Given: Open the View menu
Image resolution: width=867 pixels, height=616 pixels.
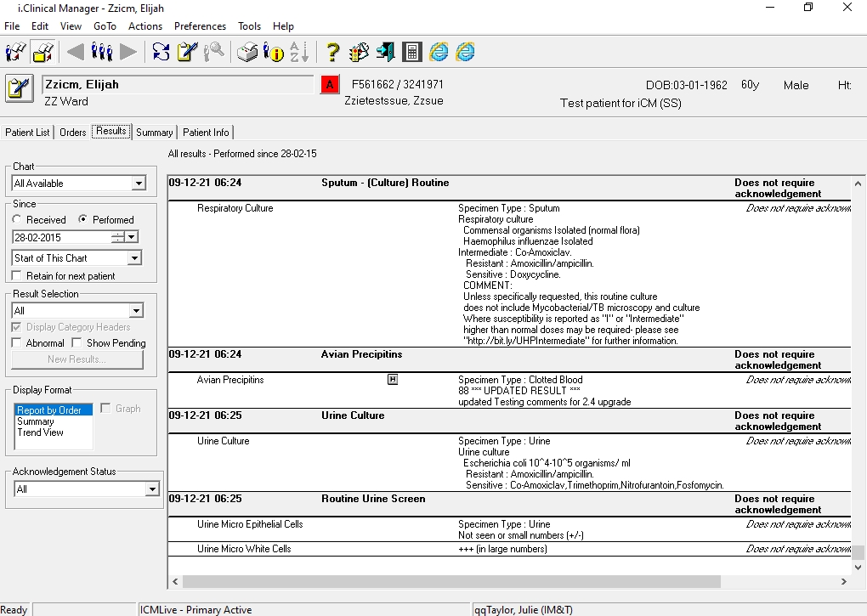Looking at the screenshot, I should pyautogui.click(x=71, y=26).
